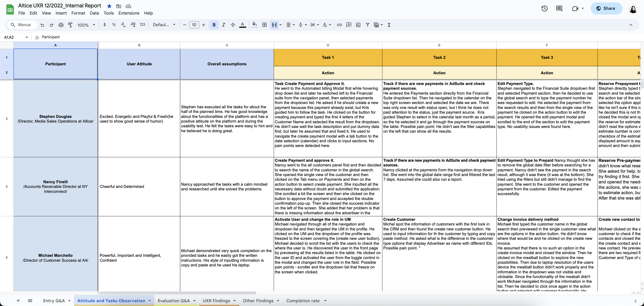
Task: Move document with folder icon
Action: click(x=119, y=6)
